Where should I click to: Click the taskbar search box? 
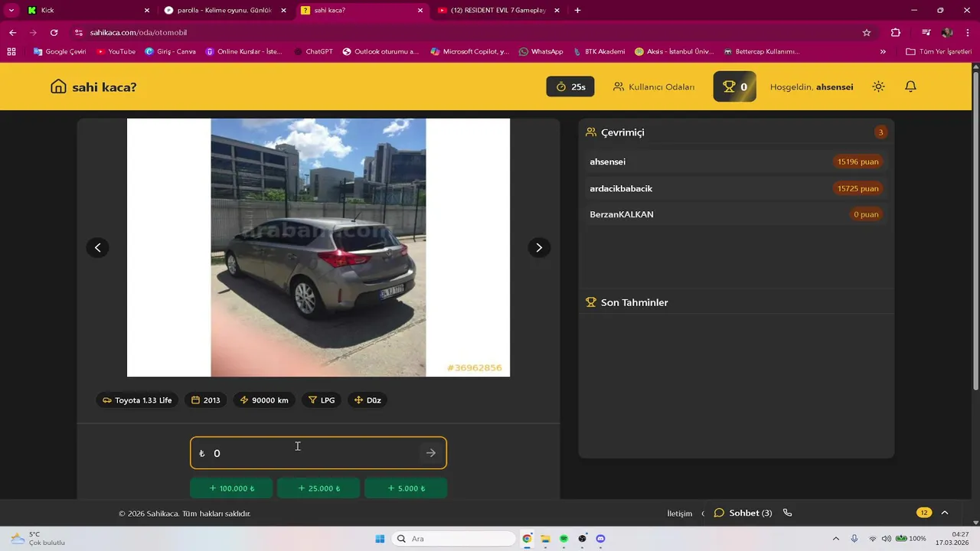pyautogui.click(x=453, y=539)
